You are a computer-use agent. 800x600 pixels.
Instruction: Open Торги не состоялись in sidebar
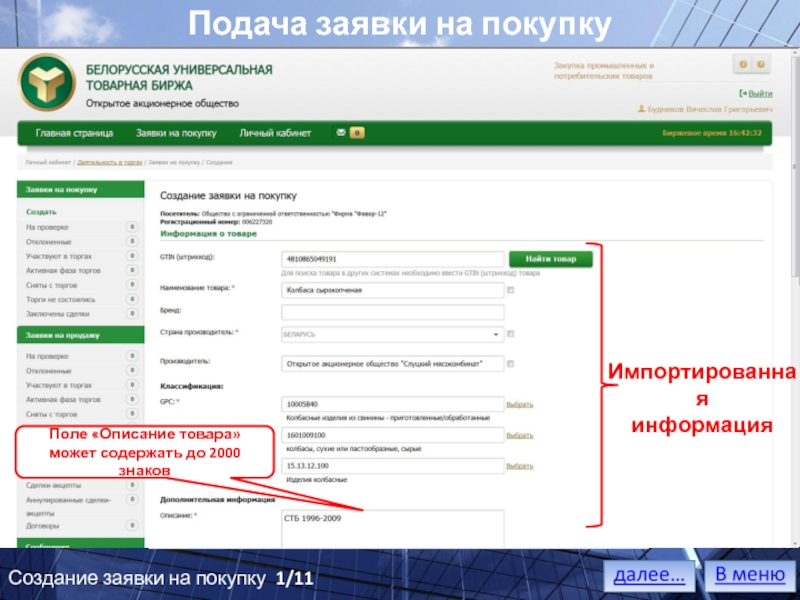[60, 299]
